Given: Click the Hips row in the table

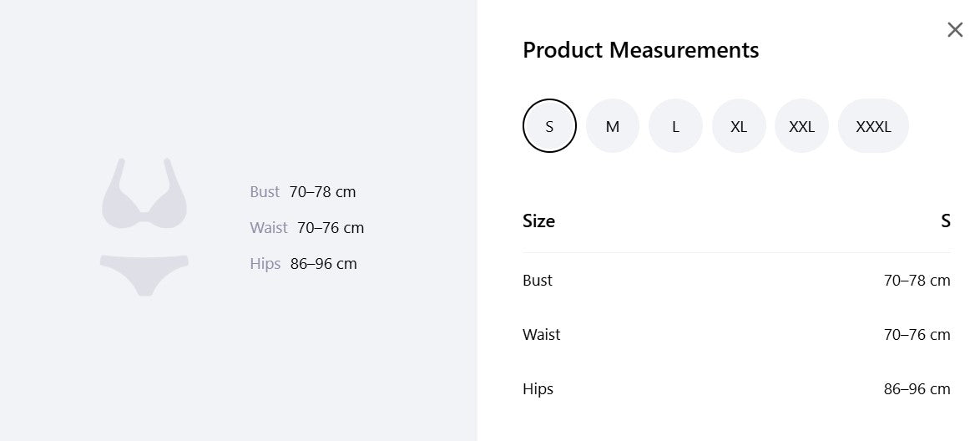Looking at the screenshot, I should point(736,389).
